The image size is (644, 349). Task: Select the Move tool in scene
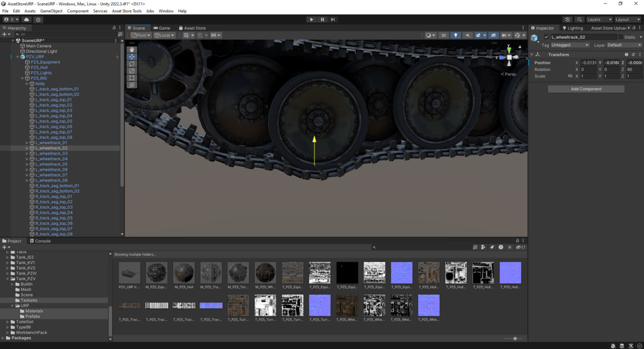pyautogui.click(x=132, y=56)
